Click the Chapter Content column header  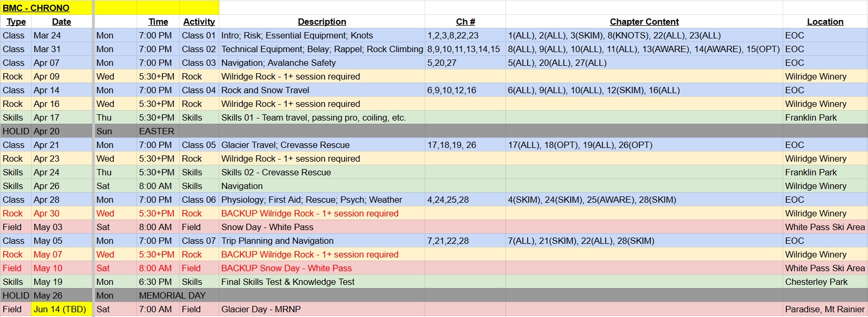tap(644, 22)
